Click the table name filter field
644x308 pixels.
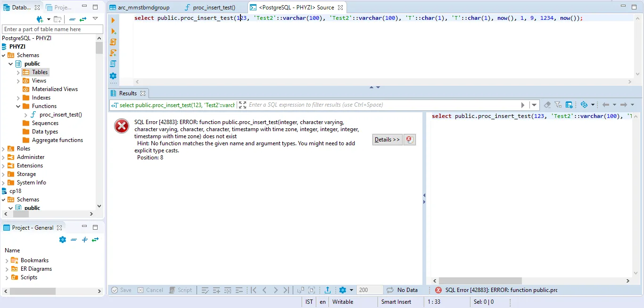pos(52,29)
